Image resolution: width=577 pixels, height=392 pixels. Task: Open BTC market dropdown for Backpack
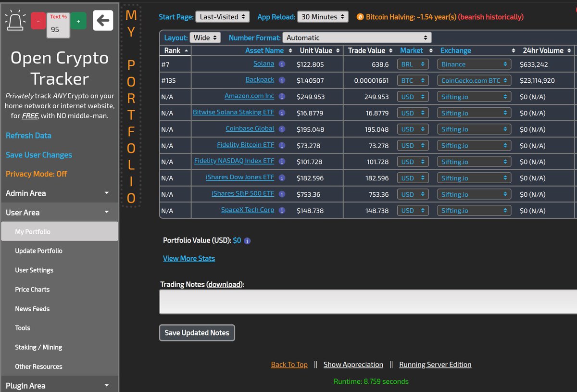coord(413,80)
